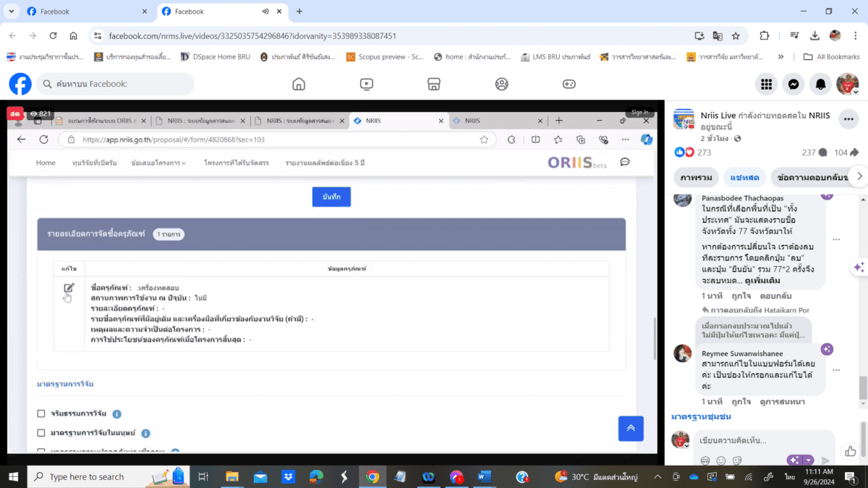Click ดูการสนทนา under Reymee's comment

coord(783,401)
